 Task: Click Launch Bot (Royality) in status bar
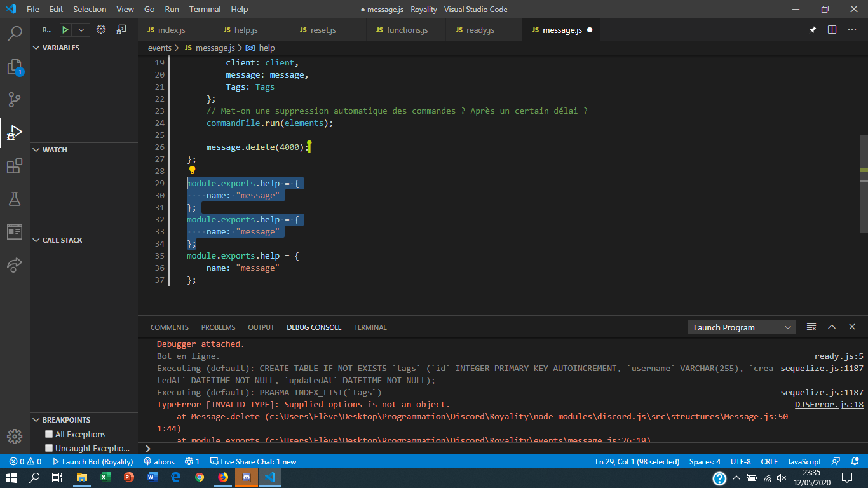tap(92, 461)
